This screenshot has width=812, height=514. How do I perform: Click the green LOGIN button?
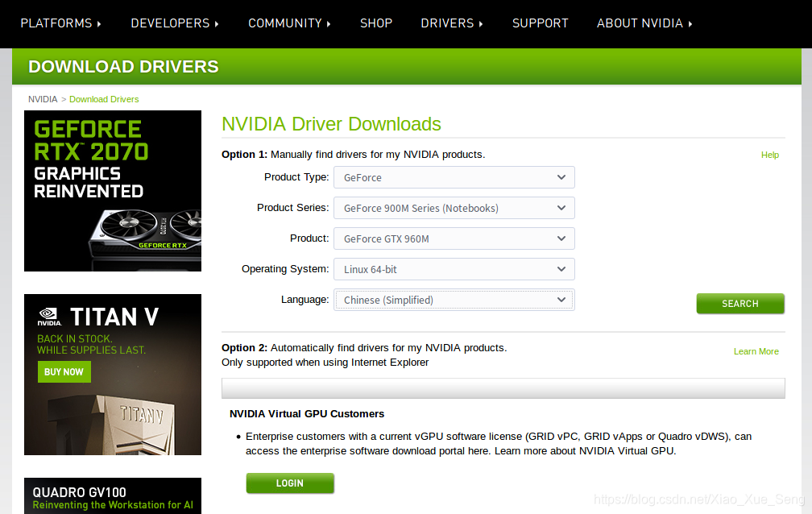point(290,483)
